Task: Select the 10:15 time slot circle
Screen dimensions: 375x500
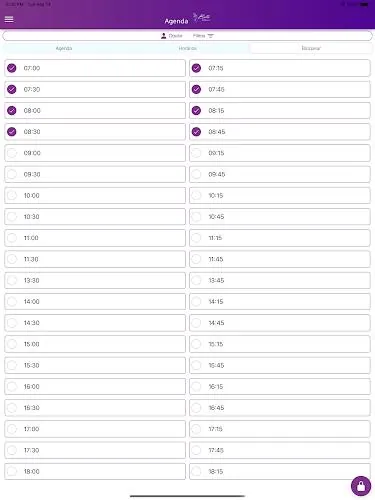Action: (x=196, y=195)
